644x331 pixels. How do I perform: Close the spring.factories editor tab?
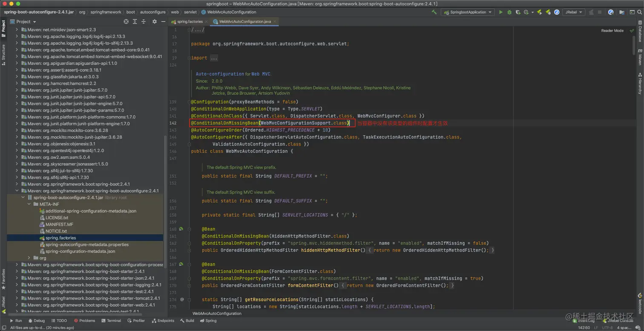[x=207, y=21]
